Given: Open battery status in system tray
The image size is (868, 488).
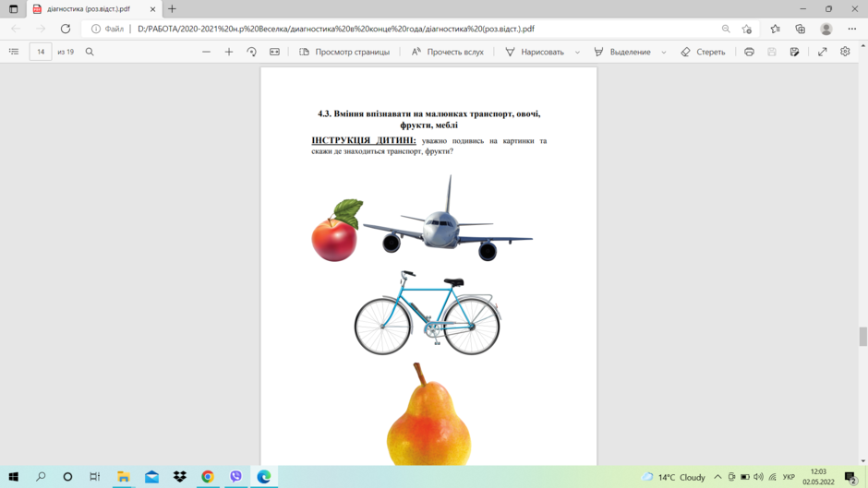Looking at the screenshot, I should tap(745, 477).
